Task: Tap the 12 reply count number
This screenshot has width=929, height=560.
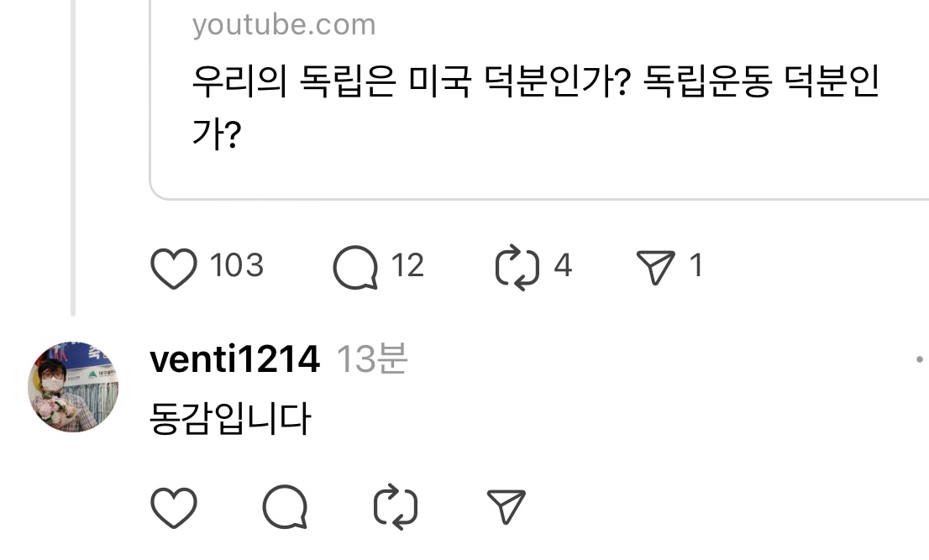Action: tap(407, 266)
